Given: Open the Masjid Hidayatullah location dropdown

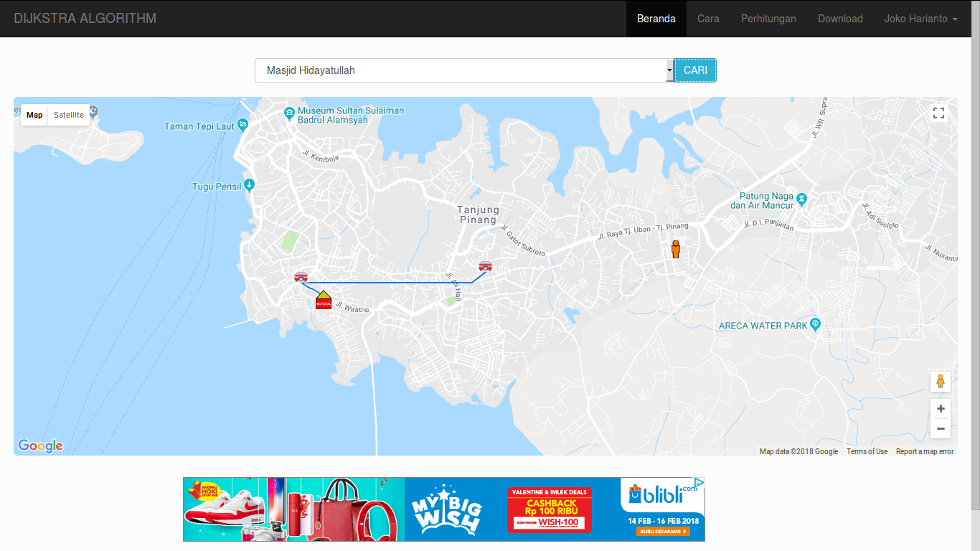Looking at the screenshot, I should click(x=463, y=70).
